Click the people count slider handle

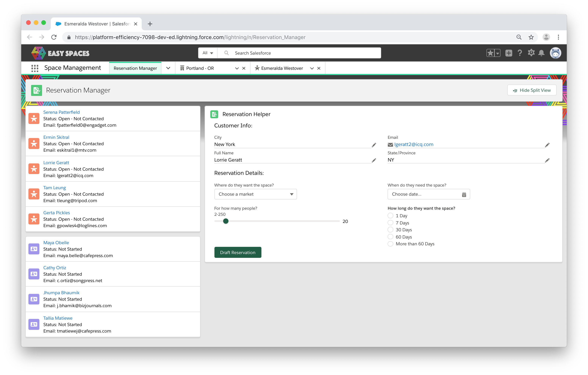[x=226, y=221]
